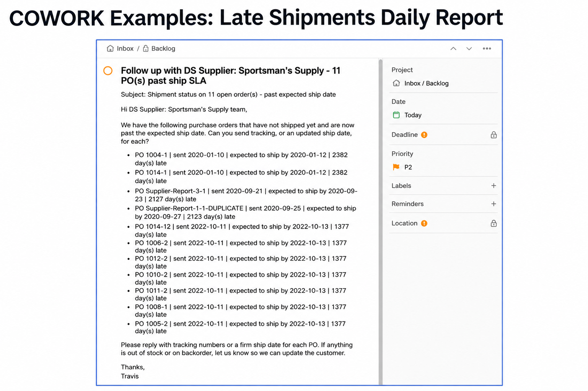Change the date set to Today
588x391 pixels.
click(407, 115)
